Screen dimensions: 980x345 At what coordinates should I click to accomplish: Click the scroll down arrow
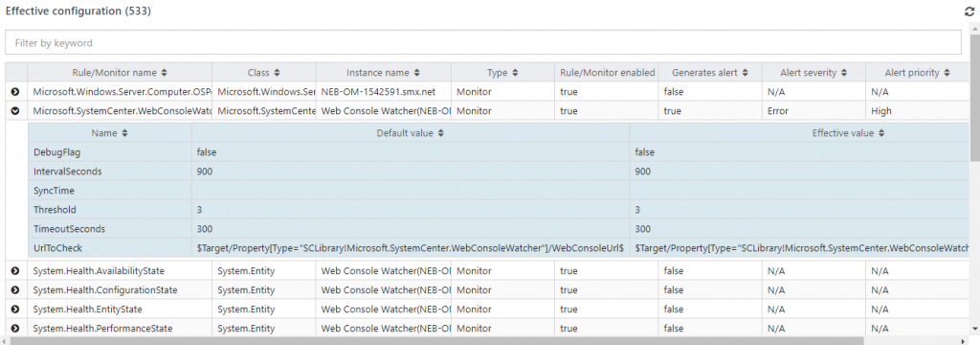(975, 329)
